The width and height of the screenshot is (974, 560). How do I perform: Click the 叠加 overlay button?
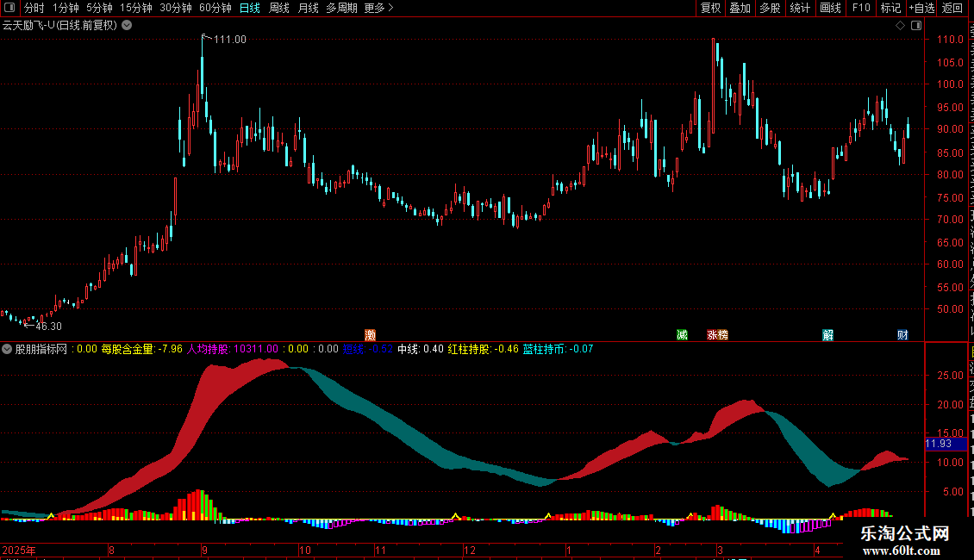[740, 8]
